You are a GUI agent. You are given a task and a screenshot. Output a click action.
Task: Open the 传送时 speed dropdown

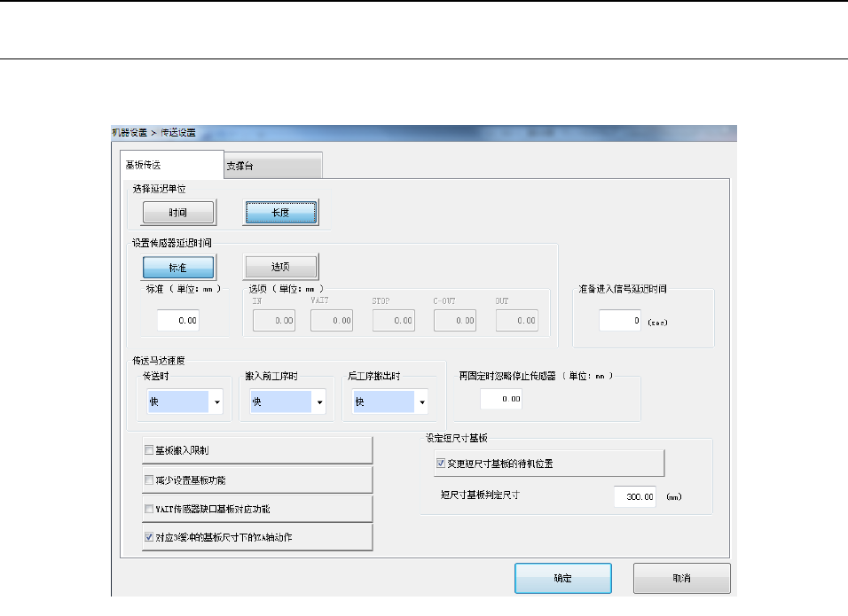coord(185,402)
